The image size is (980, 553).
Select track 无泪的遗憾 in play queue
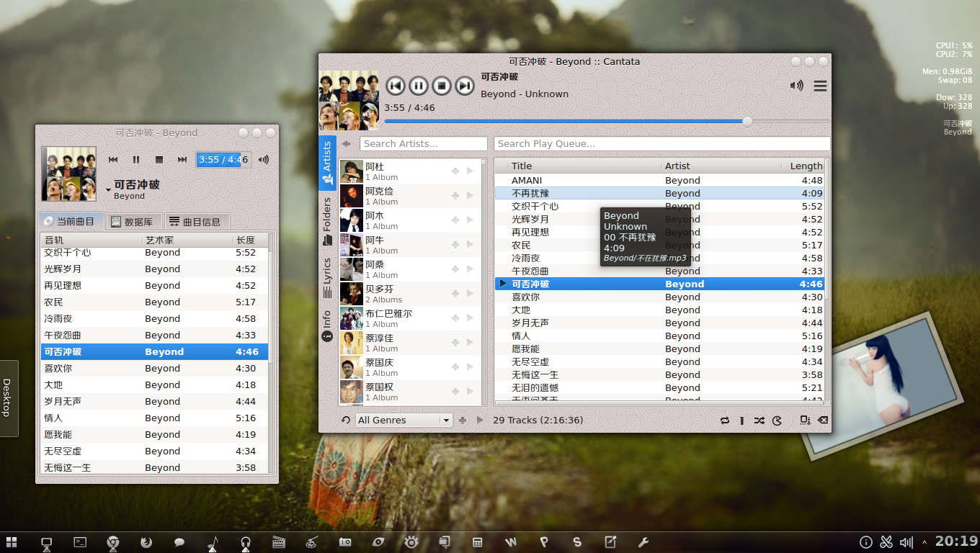coord(659,387)
